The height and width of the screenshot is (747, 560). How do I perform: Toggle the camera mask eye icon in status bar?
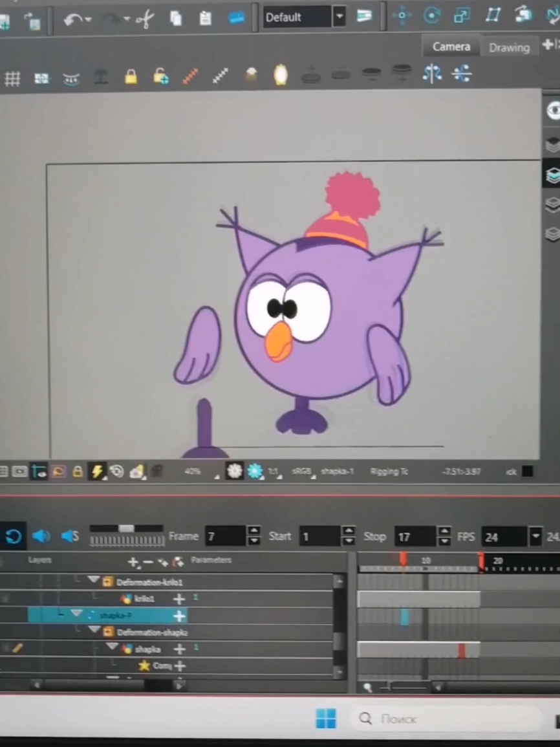point(39,471)
